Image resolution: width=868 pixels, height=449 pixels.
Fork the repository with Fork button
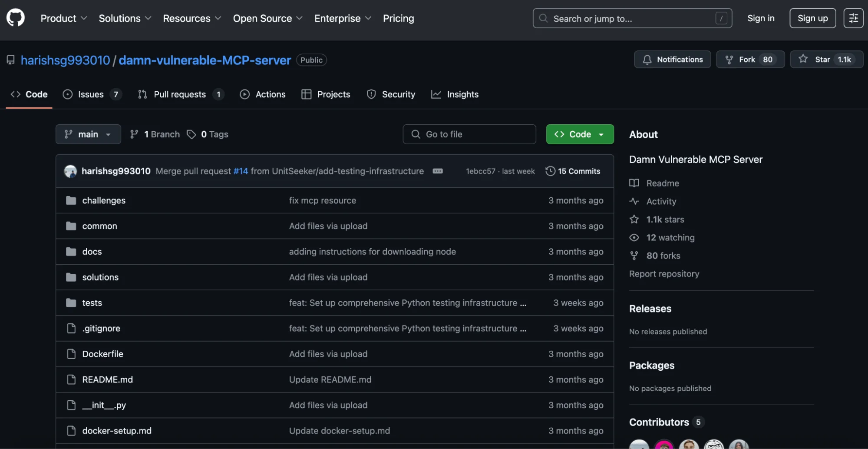[x=750, y=60]
